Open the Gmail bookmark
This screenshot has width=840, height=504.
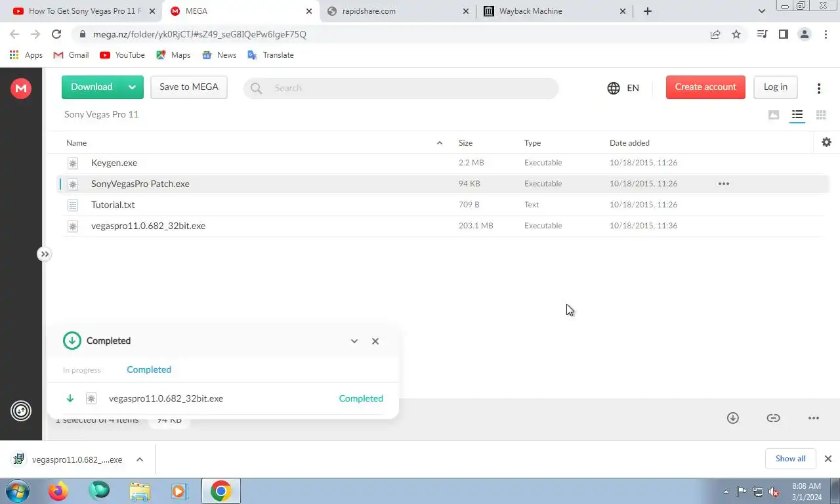[x=71, y=55]
